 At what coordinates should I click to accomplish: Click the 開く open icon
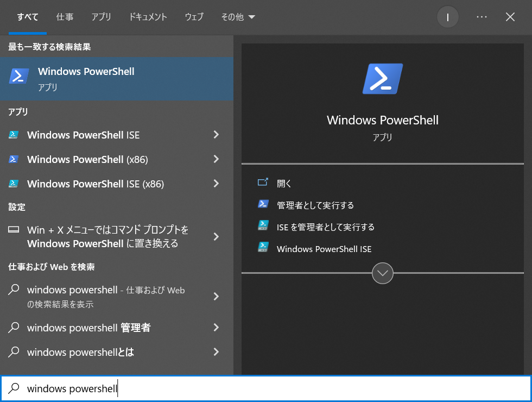[x=263, y=183]
